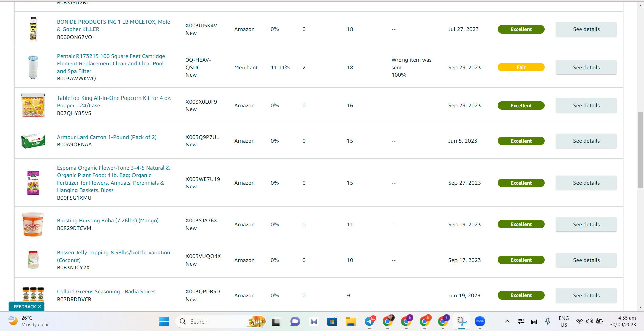This screenshot has height=331, width=644.
Task: Open Espoma Organic Flower-Tone product link
Action: click(x=113, y=179)
